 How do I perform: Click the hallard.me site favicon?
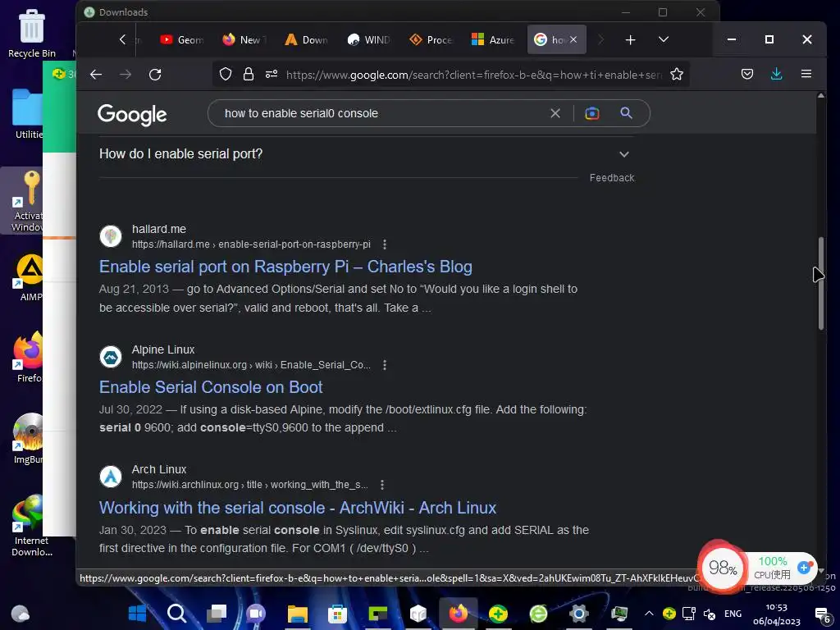[x=111, y=236]
